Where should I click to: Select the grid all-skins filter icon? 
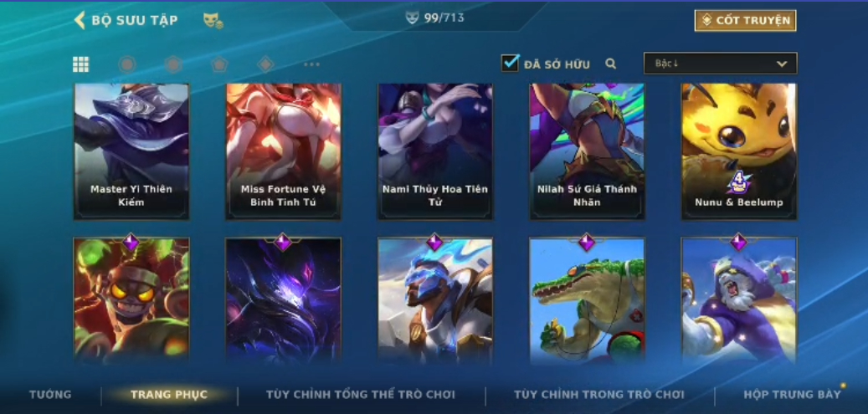coord(81,64)
